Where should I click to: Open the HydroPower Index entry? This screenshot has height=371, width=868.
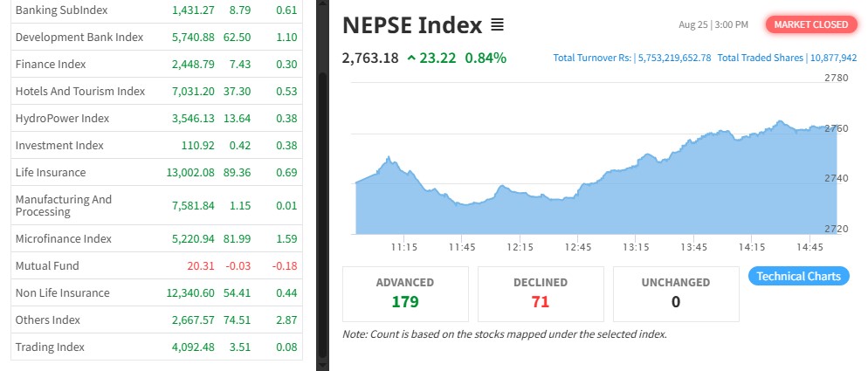(x=62, y=119)
